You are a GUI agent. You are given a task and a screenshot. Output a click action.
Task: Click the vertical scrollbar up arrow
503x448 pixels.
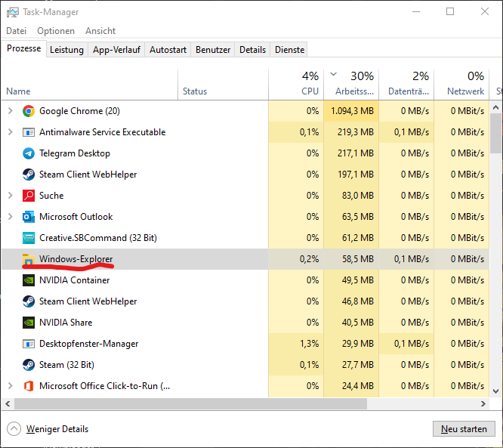click(x=495, y=107)
